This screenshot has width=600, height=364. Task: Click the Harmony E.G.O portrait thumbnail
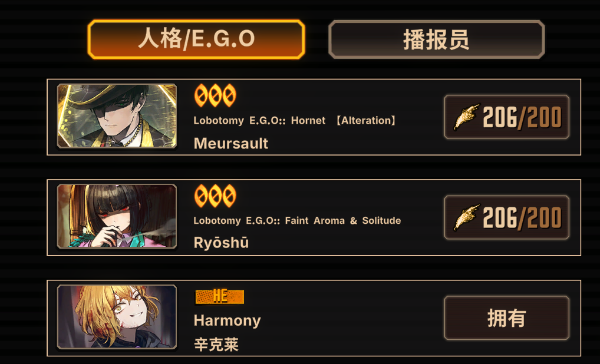(117, 317)
